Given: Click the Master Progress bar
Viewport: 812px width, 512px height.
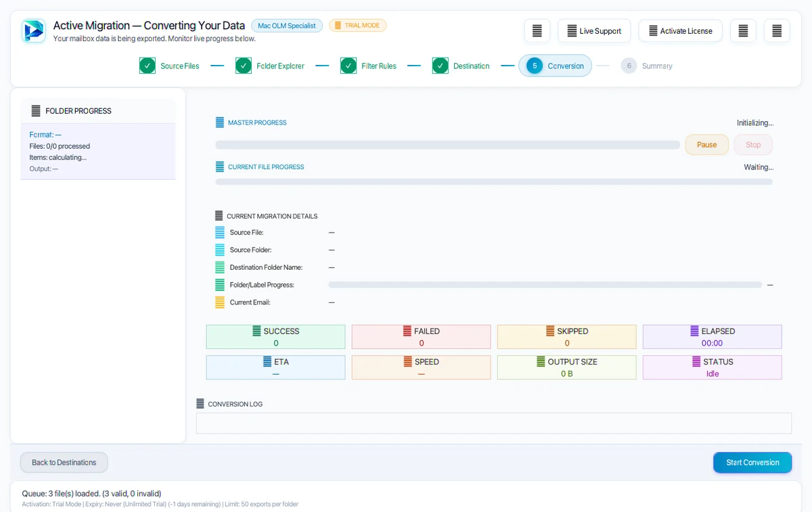Looking at the screenshot, I should (x=447, y=145).
